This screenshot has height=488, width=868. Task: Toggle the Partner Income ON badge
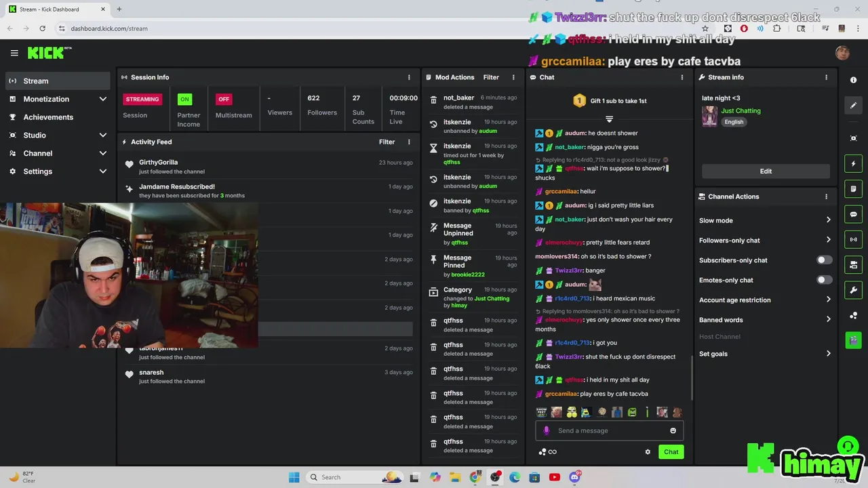[x=184, y=99]
